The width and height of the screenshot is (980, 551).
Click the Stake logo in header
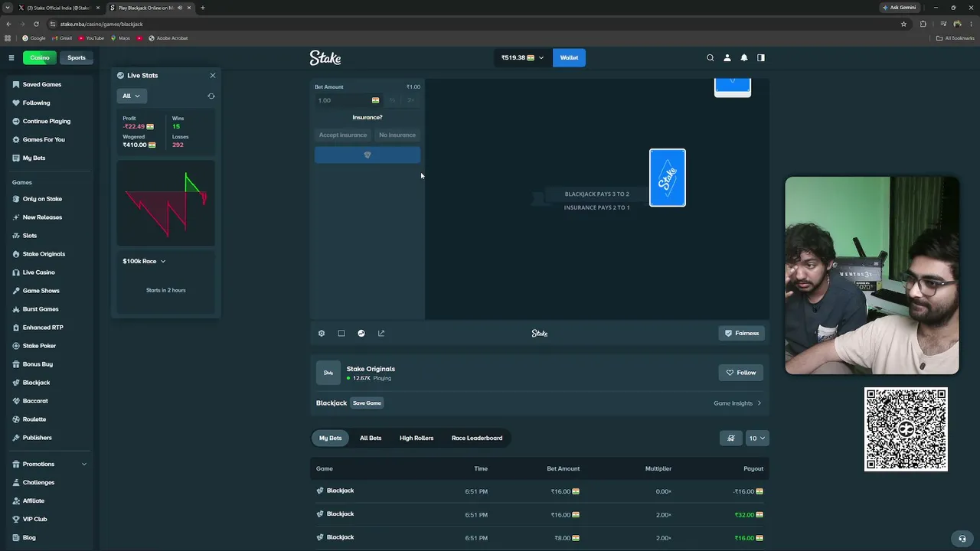[325, 57]
